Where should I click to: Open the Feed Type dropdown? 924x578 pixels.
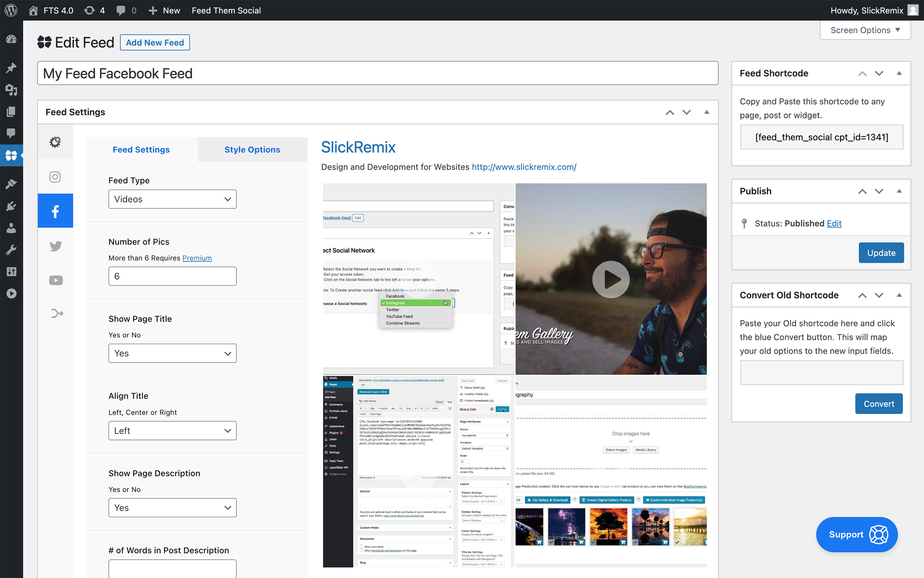pyautogui.click(x=172, y=199)
